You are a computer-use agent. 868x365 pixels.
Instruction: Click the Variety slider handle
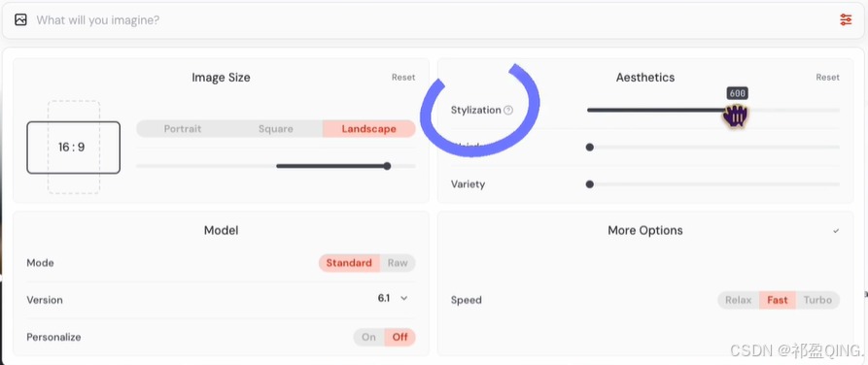click(590, 184)
